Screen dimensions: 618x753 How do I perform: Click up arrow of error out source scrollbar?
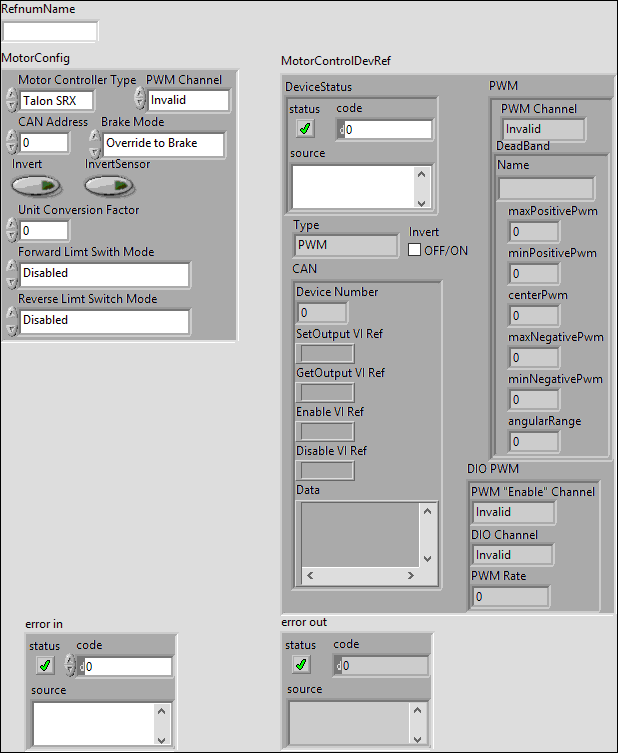click(x=417, y=710)
